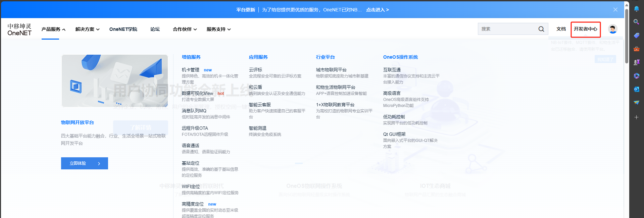Open the Edge sidebar notifications bell
The height and width of the screenshot is (218, 644).
pyautogui.click(x=636, y=9)
